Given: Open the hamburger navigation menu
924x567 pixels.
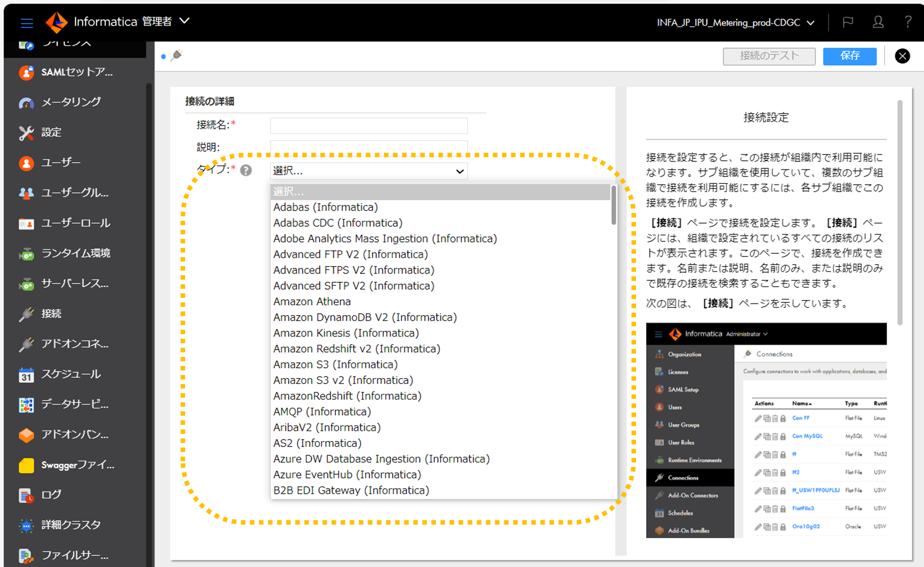Looking at the screenshot, I should coord(27,23).
